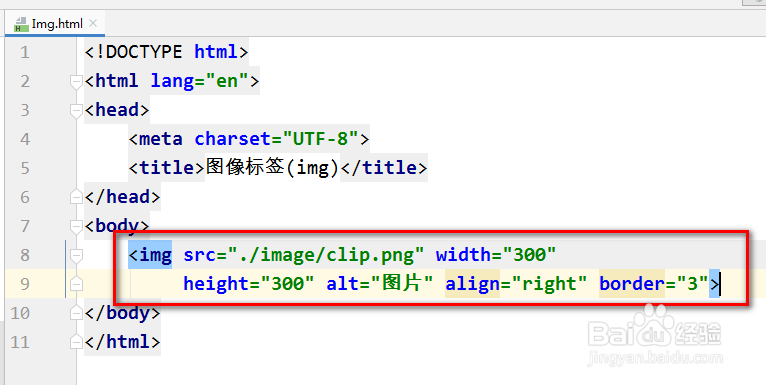Viewport: 766px width, 385px height.
Task: Click the closing </head> tag
Action: click(x=123, y=197)
